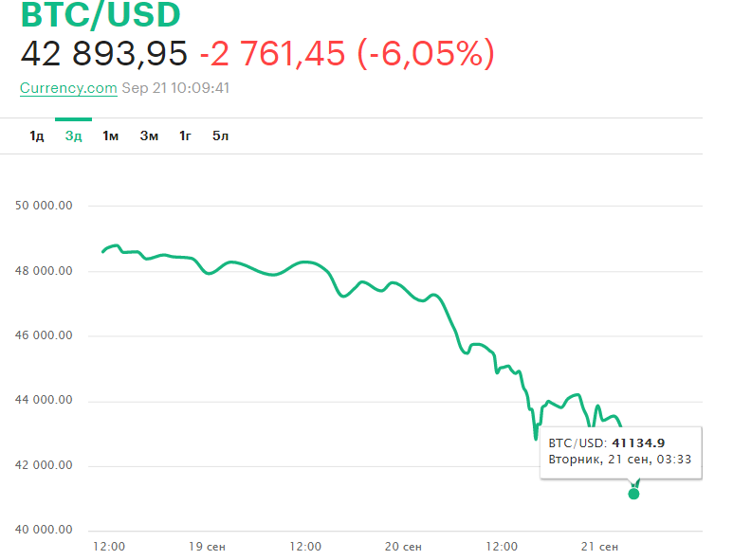Click the 48 000.00 y-axis label
733x560 pixels.
pyautogui.click(x=45, y=271)
